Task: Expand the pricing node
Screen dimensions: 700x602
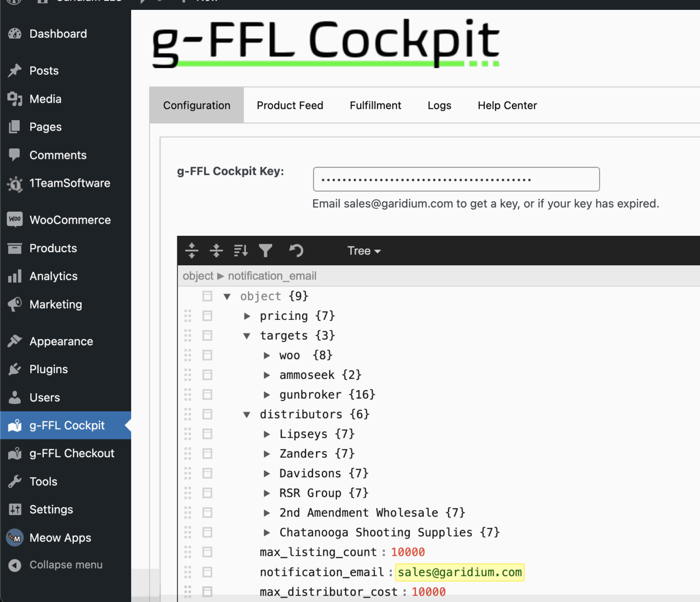Action: coord(247,316)
